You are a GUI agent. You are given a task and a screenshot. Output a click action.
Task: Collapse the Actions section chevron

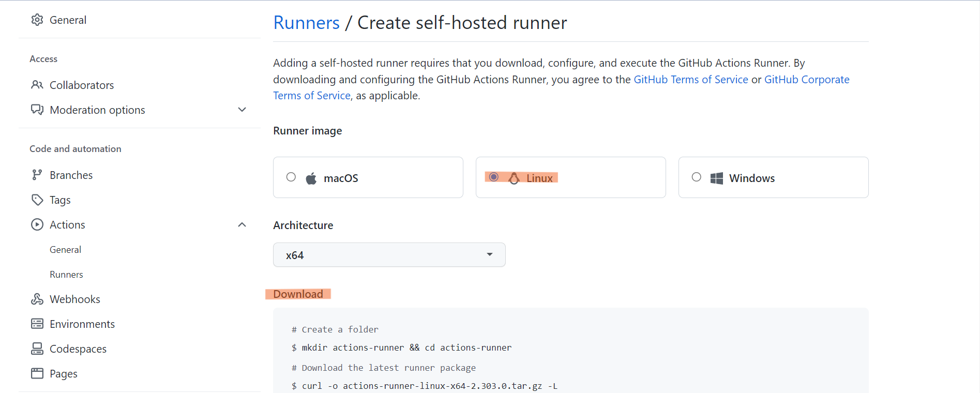(242, 224)
